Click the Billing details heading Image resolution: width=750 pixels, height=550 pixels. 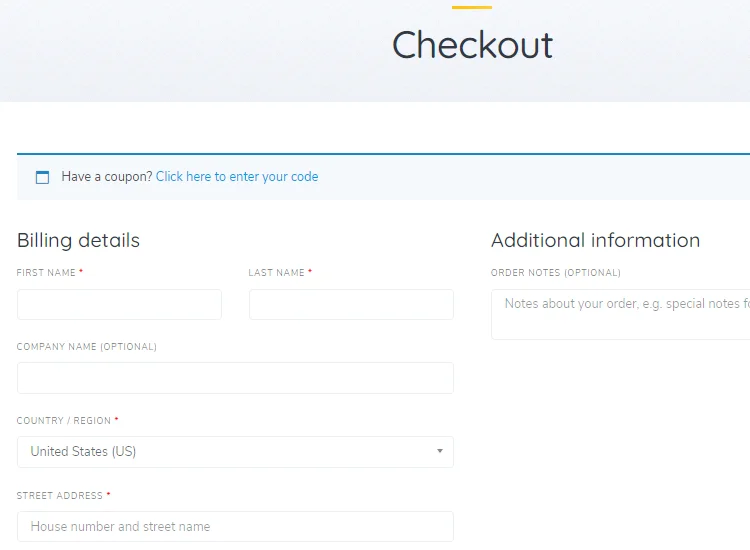[x=78, y=240]
